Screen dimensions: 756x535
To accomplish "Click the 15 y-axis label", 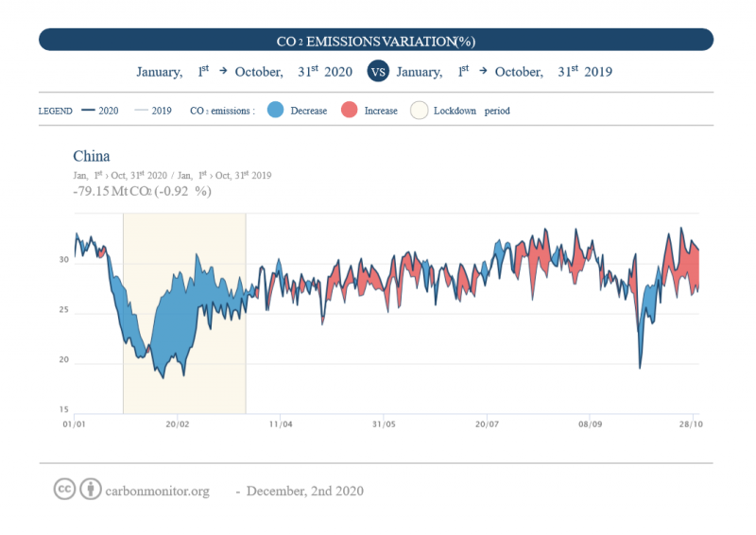I will click(x=64, y=409).
